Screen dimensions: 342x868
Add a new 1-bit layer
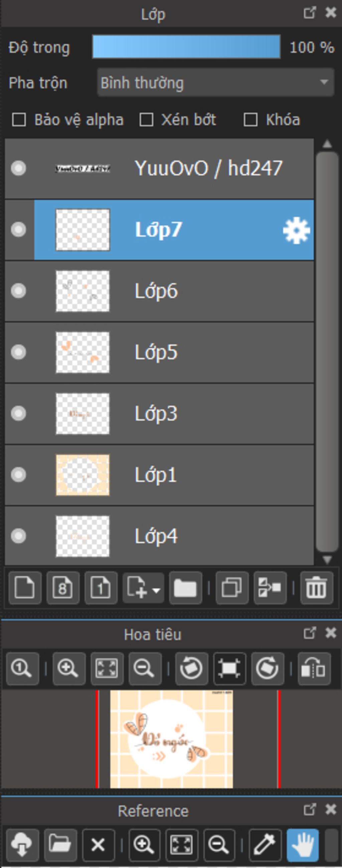coord(101,588)
